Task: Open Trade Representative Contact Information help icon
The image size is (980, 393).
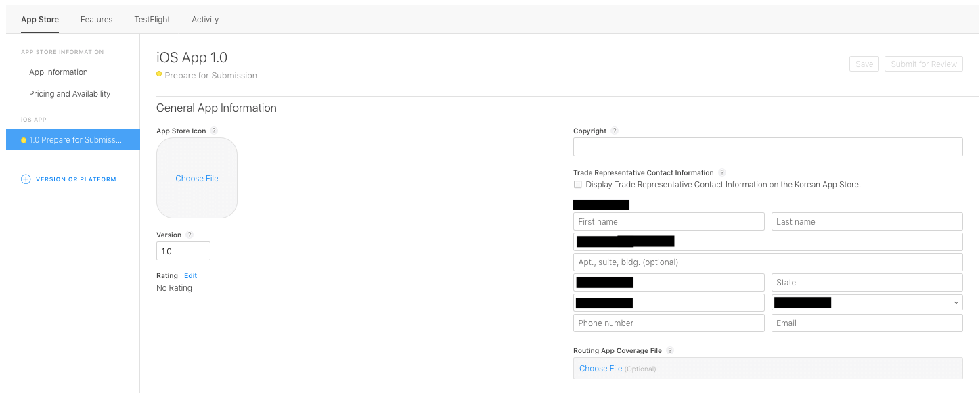Action: click(722, 172)
